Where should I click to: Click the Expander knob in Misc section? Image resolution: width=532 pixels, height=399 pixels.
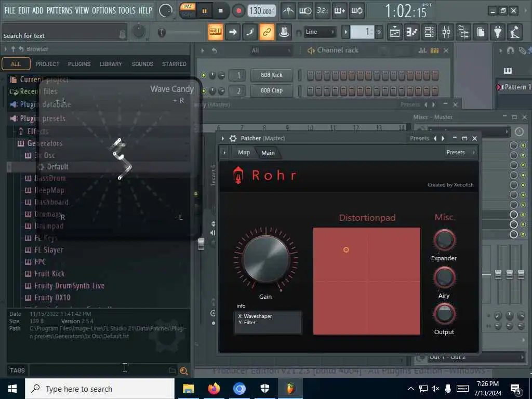pyautogui.click(x=444, y=240)
